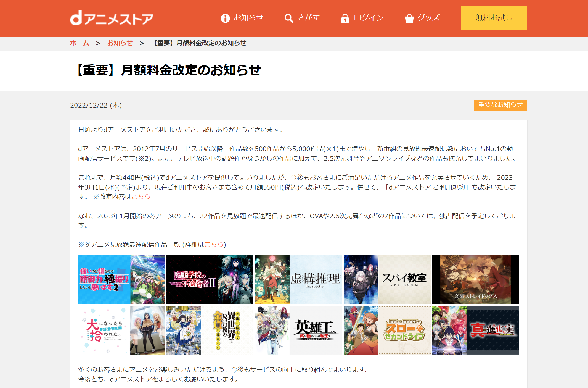Click the page heading 【重要】月額料金改定のお知らせ
Viewport: 588px width, 388px height.
click(x=167, y=70)
